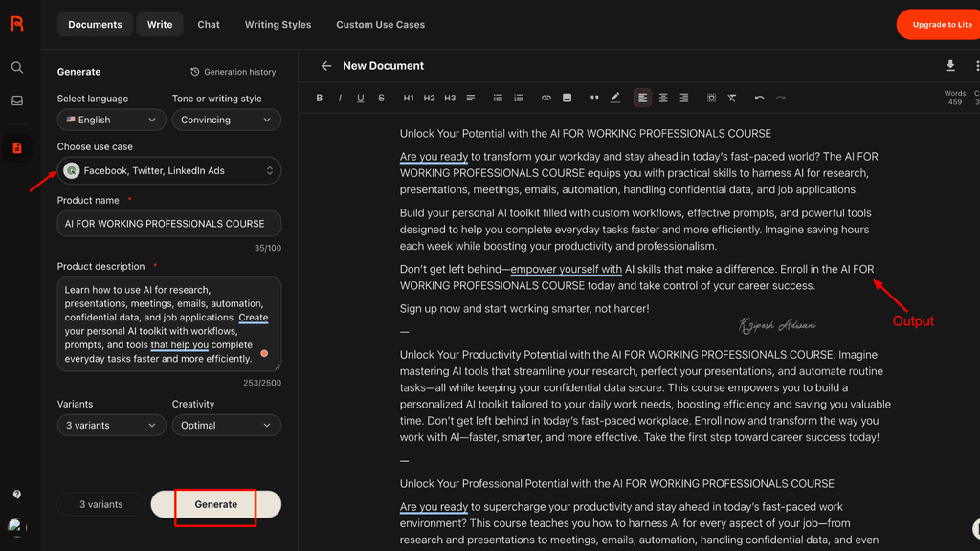Open the Creativity dropdown
Screen dimensions: 980x551
click(x=226, y=426)
